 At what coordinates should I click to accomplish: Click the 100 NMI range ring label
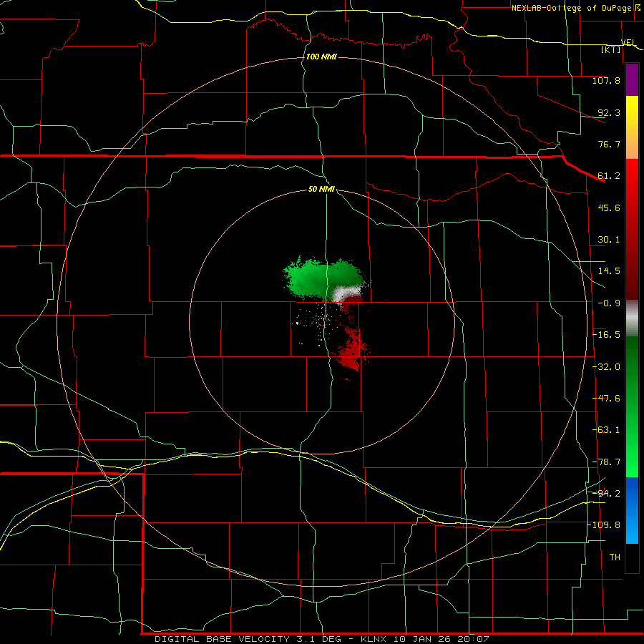pyautogui.click(x=321, y=57)
